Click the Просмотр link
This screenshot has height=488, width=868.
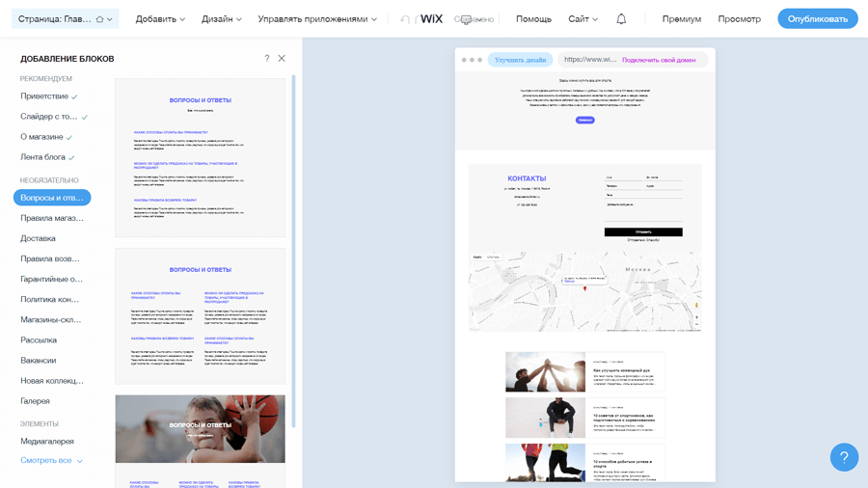click(x=739, y=19)
